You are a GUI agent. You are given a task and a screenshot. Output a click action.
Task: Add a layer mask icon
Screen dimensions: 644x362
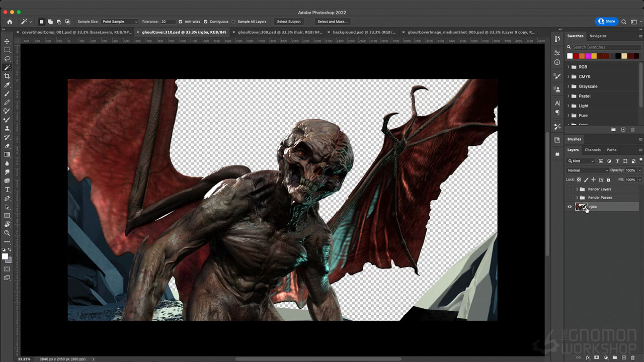coord(596,357)
